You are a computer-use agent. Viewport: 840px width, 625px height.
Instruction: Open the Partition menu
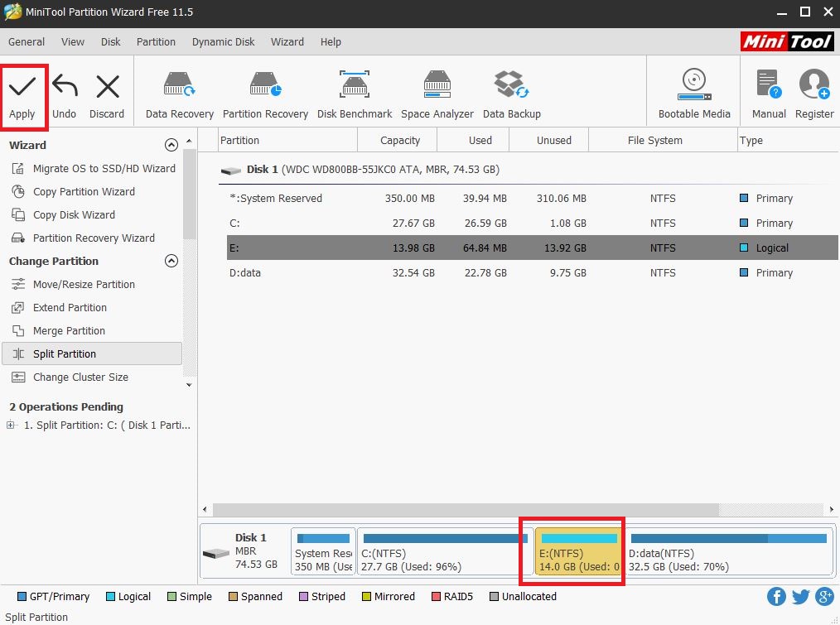click(x=156, y=41)
